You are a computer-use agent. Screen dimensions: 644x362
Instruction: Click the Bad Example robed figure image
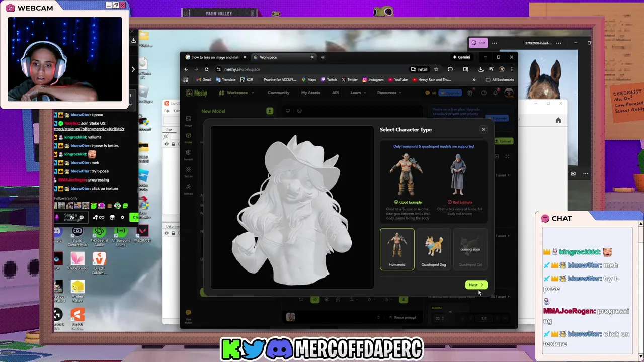click(458, 175)
